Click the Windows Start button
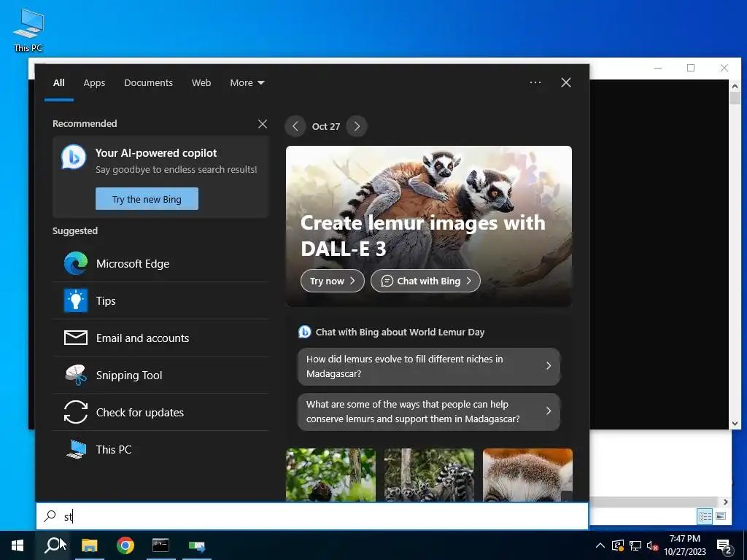Screen dimensions: 747x560 click(x=18, y=545)
